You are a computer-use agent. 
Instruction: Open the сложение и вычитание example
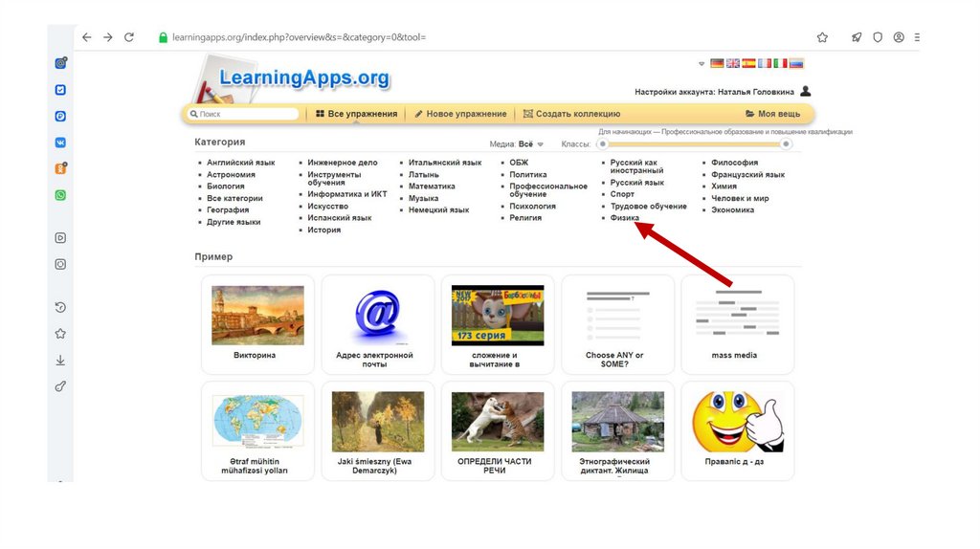point(498,325)
